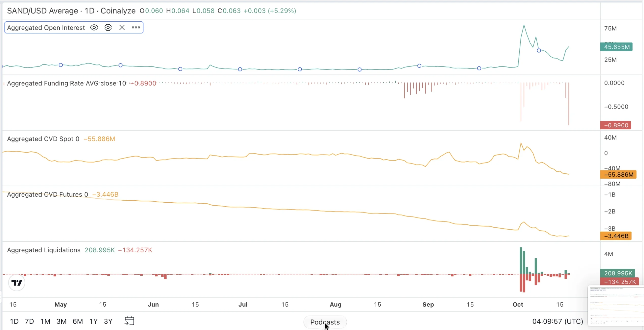Click the -3.446B CVD Futures axis label
This screenshot has height=330, width=644.
pyautogui.click(x=616, y=236)
